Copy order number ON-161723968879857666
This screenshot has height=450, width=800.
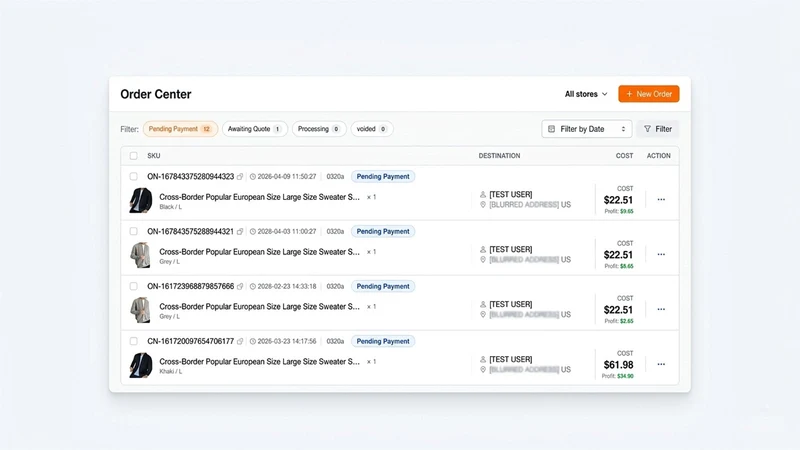pos(240,286)
